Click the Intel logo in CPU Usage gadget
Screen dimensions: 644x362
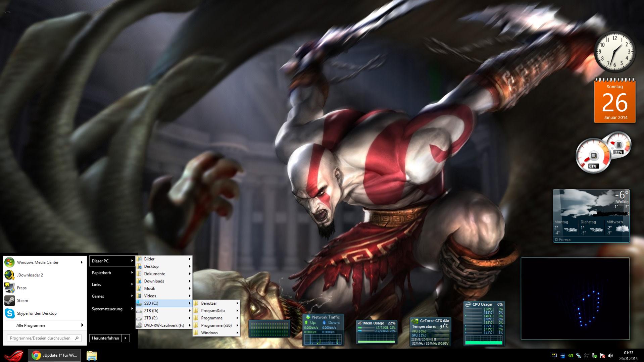(468, 304)
